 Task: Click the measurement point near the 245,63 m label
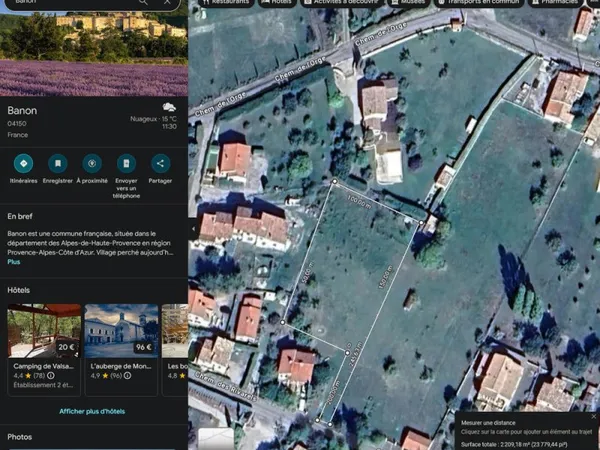click(347, 353)
